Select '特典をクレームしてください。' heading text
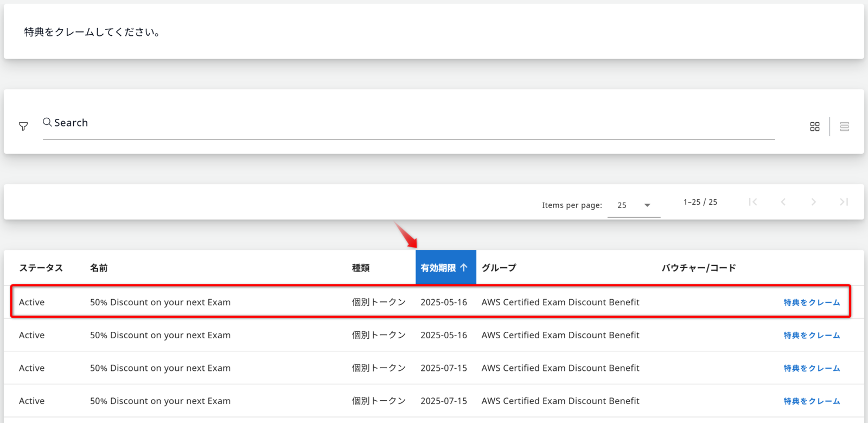 tap(92, 32)
